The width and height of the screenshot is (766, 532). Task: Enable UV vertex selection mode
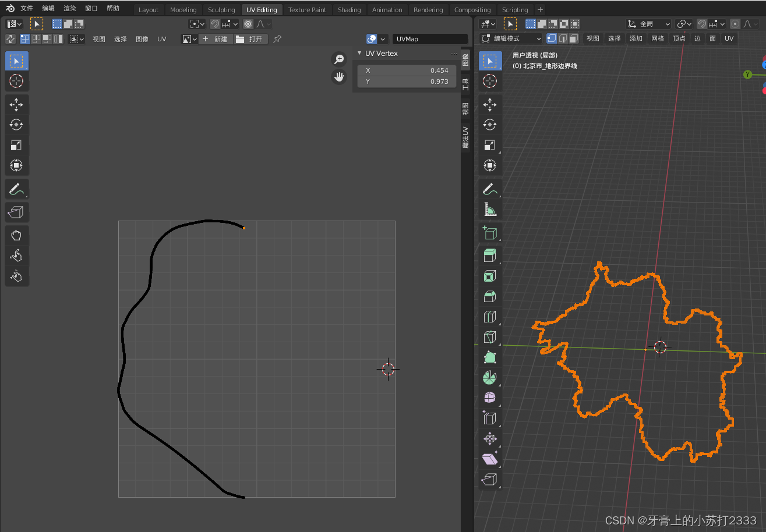(x=25, y=39)
